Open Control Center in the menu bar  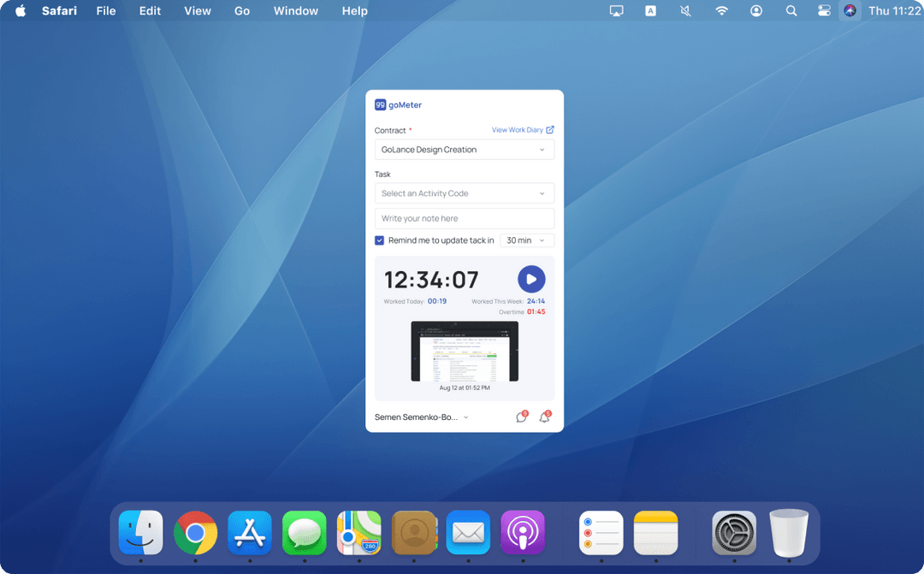[x=823, y=11]
